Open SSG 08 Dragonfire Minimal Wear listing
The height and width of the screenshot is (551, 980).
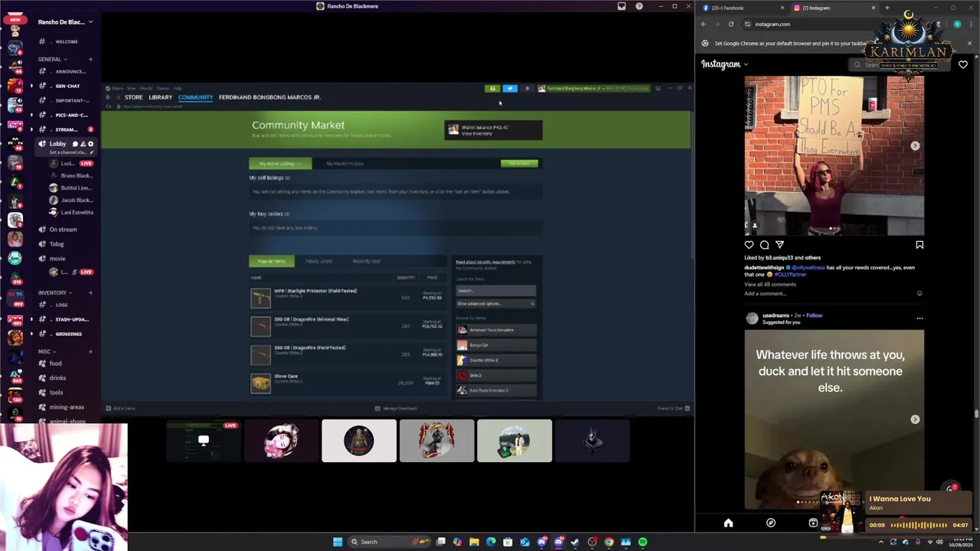347,325
